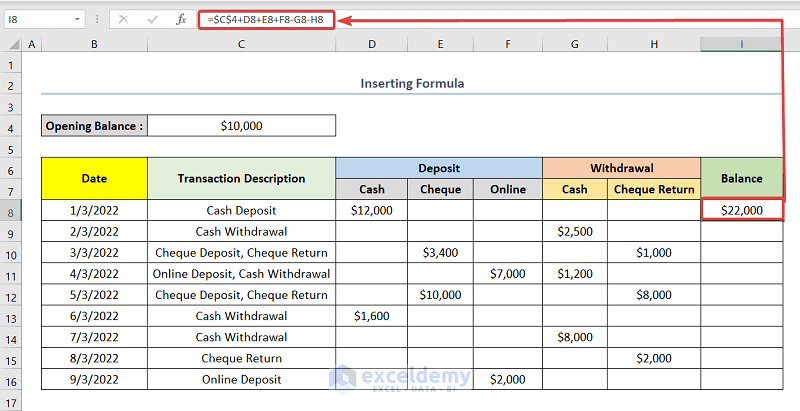Click the Select All corner triangle
This screenshot has height=411, width=800.
pyautogui.click(x=13, y=44)
